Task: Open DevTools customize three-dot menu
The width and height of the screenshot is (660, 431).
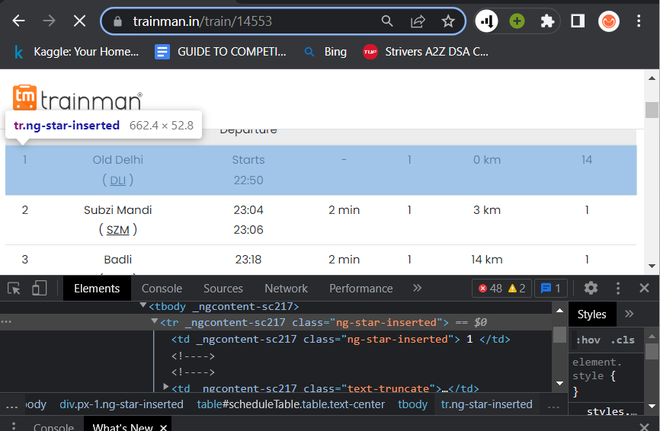Action: click(x=618, y=288)
